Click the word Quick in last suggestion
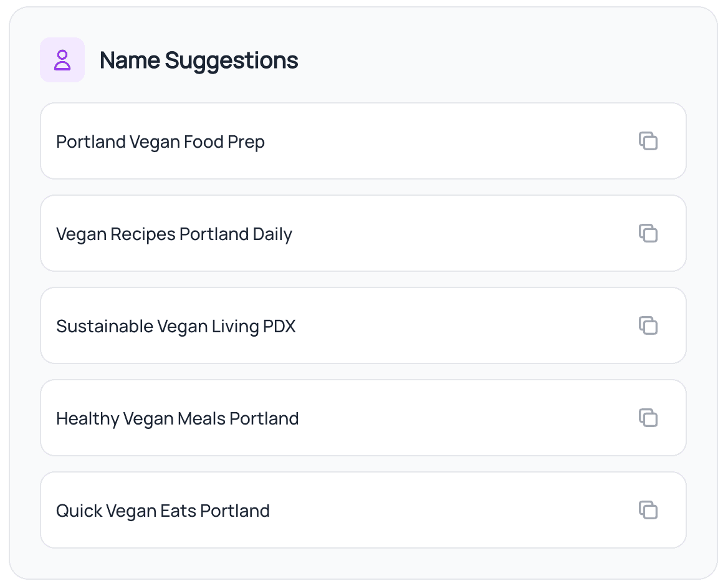 (79, 511)
